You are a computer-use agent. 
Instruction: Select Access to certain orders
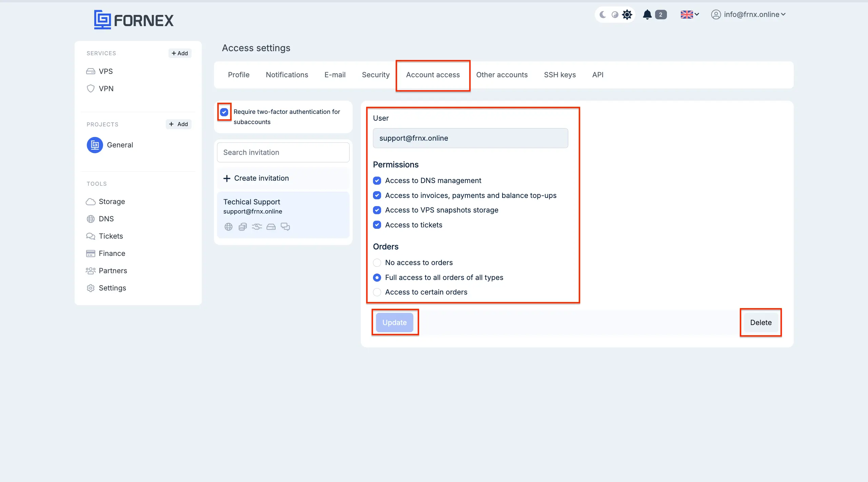click(x=377, y=292)
